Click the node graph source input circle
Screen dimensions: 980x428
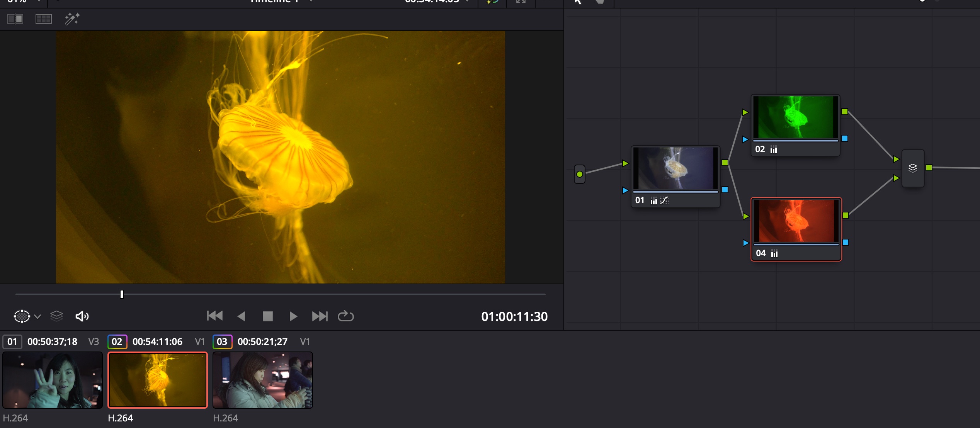(x=579, y=174)
